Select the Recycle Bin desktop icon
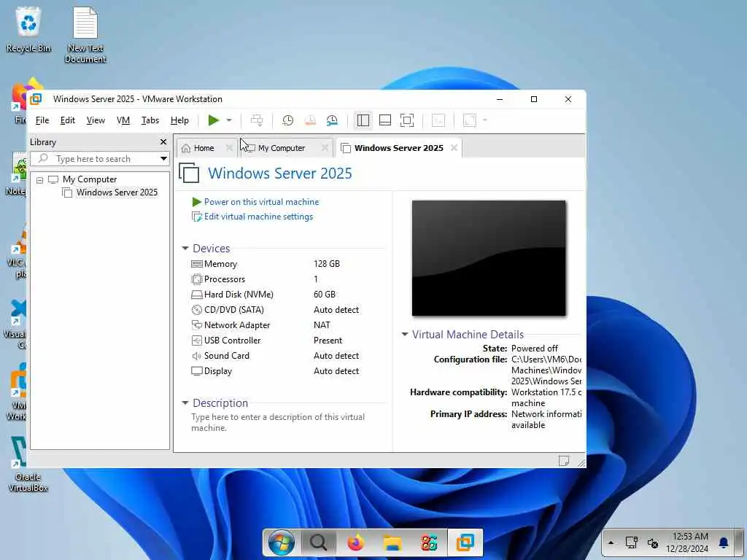The height and width of the screenshot is (560, 747). 28,29
